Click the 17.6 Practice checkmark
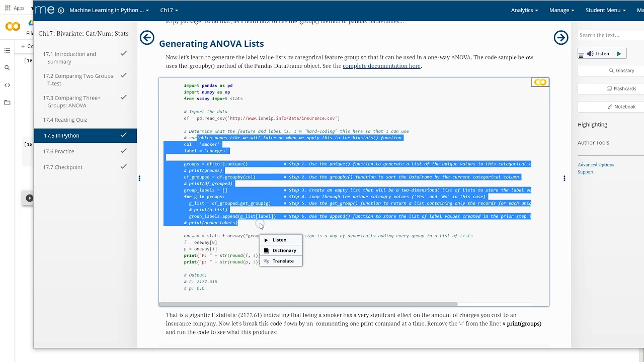This screenshot has height=362, width=644. coord(123,151)
